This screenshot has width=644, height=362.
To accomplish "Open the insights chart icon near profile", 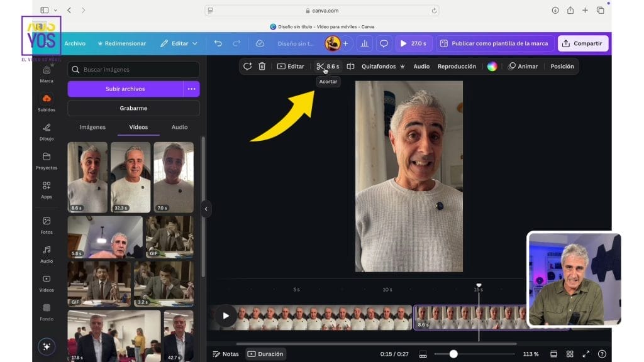I will [x=364, y=43].
